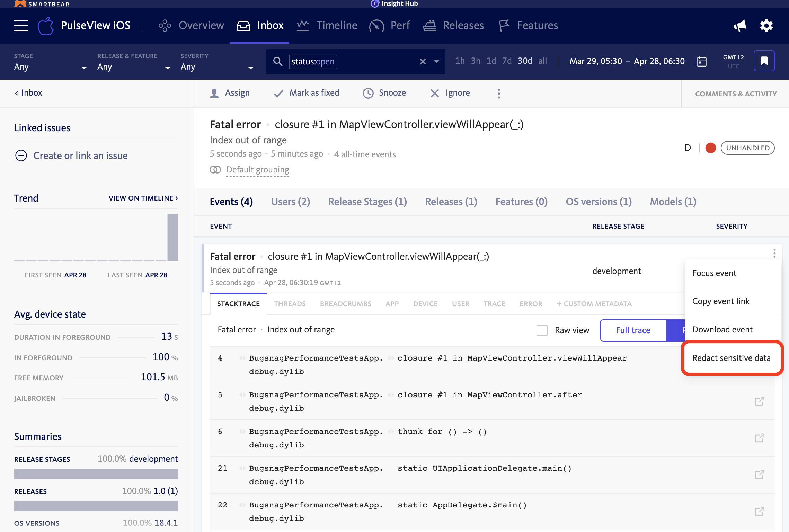The height and width of the screenshot is (532, 789).
Task: Click the Insight Hub logo icon
Action: (x=375, y=3)
